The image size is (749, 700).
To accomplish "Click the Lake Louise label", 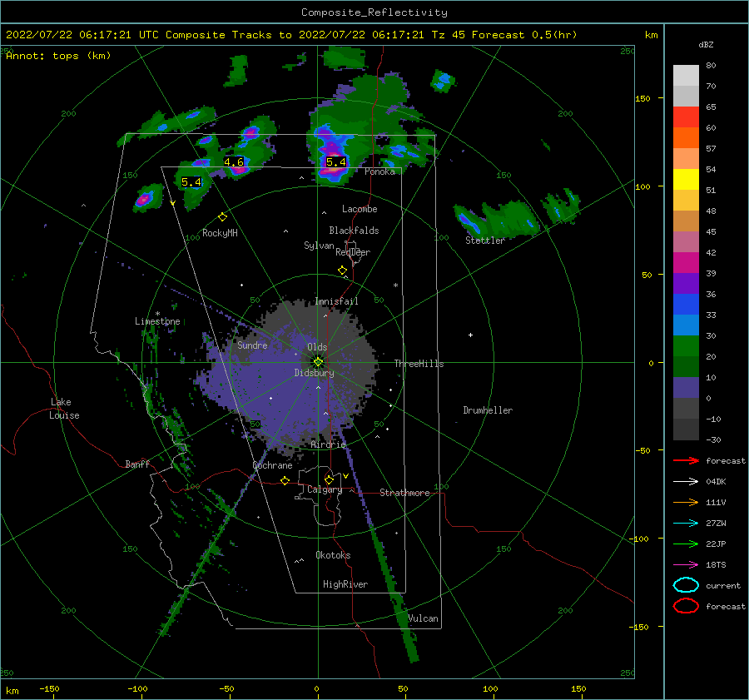I will [64, 409].
